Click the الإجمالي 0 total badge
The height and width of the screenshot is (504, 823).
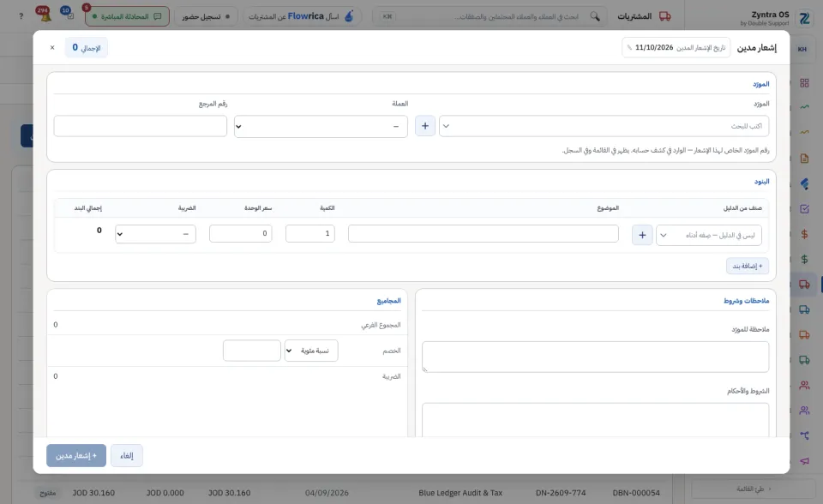click(x=87, y=48)
